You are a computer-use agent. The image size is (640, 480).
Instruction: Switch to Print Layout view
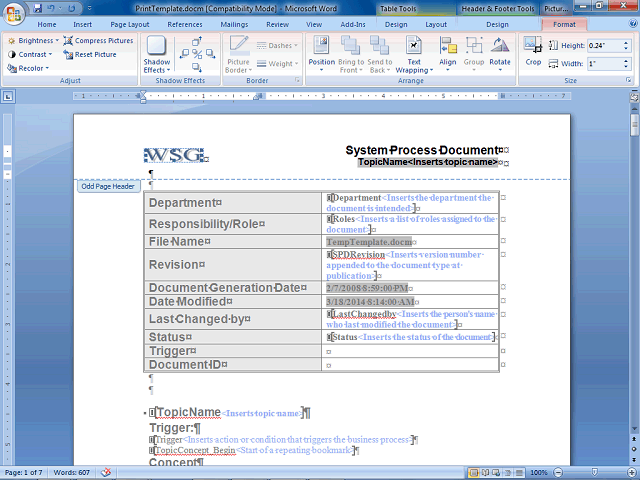tap(474, 473)
